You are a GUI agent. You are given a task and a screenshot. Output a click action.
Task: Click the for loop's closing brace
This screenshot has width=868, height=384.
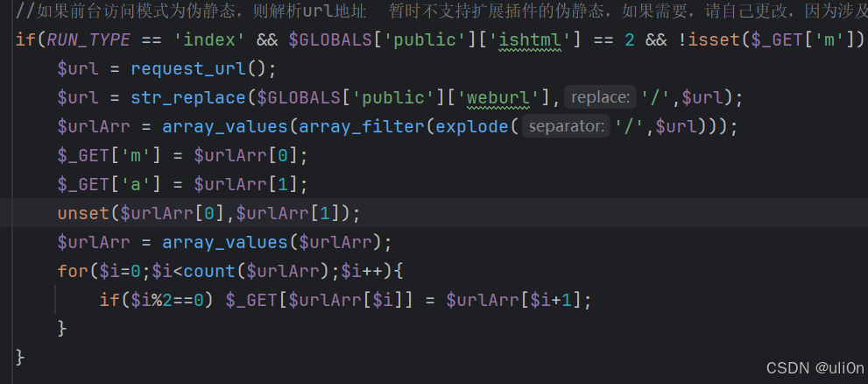[62, 329]
